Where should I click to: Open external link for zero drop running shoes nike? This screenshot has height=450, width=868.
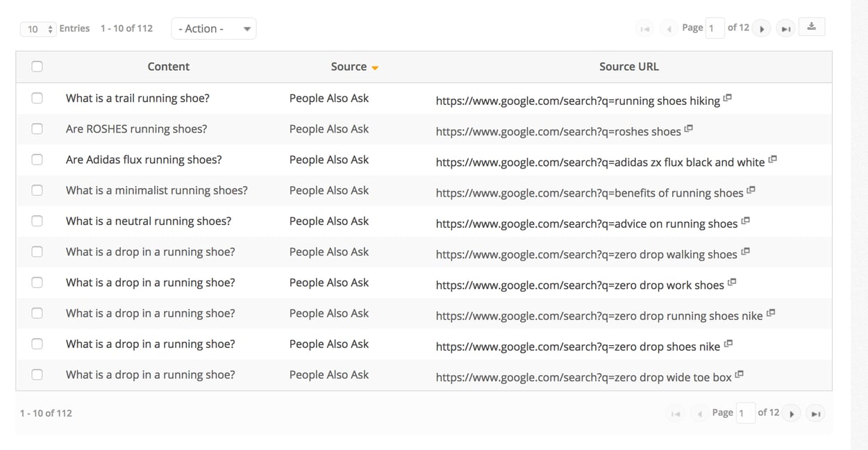tap(771, 312)
